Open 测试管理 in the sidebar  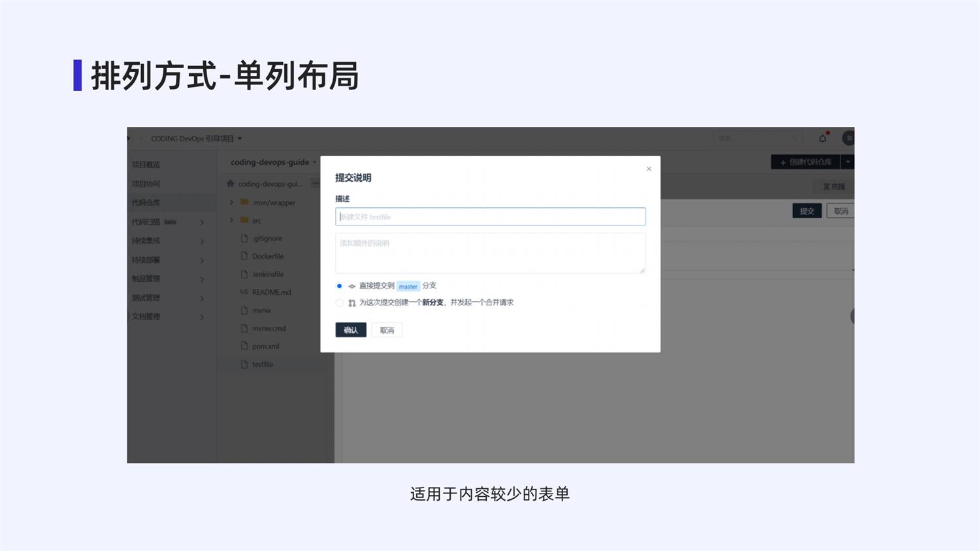pyautogui.click(x=146, y=297)
